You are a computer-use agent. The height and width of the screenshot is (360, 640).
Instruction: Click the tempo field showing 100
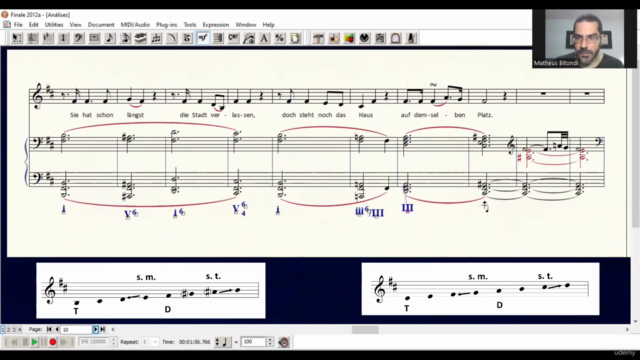click(x=253, y=342)
